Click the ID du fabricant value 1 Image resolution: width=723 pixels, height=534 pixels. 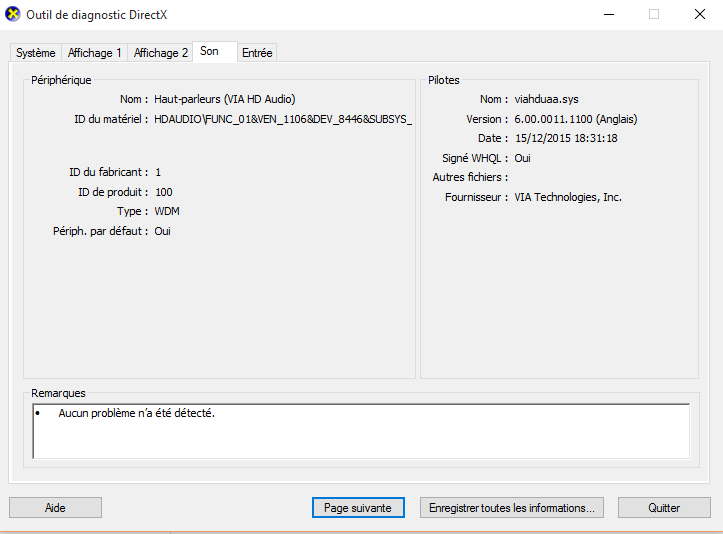pos(158,172)
